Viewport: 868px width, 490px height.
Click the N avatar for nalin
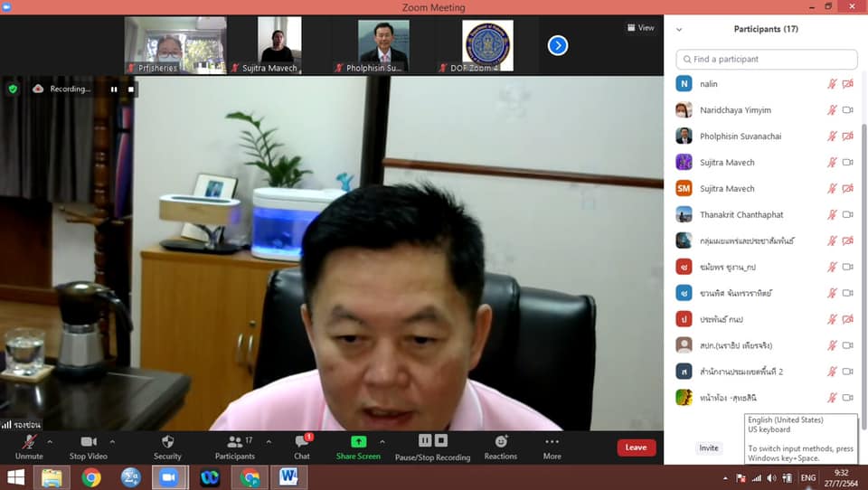click(x=684, y=83)
